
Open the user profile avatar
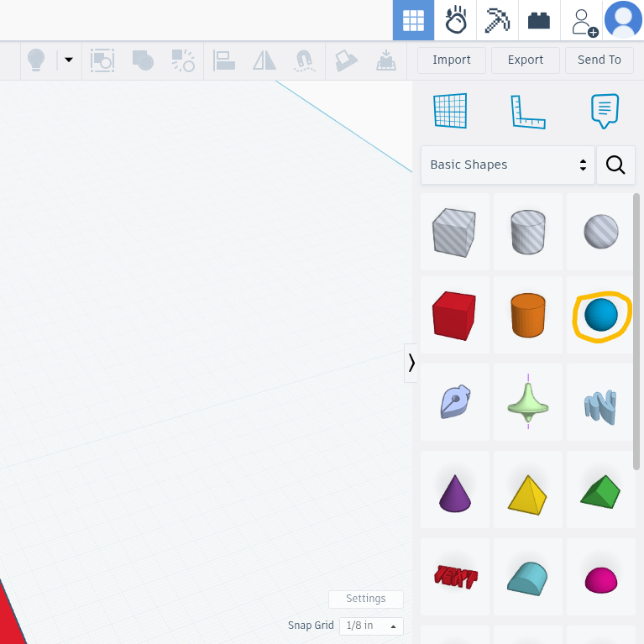(x=624, y=19)
